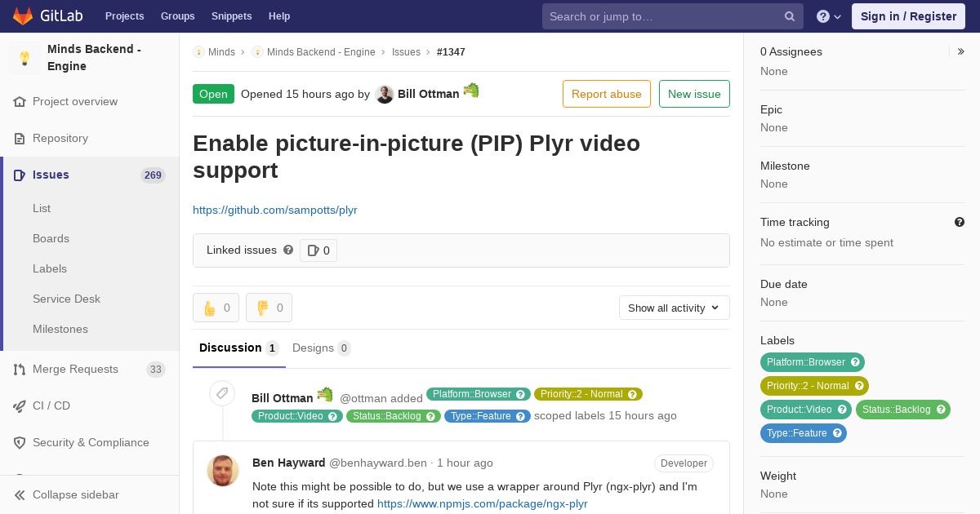
Task: Click Ben Hayward's name in the comment
Action: point(289,463)
